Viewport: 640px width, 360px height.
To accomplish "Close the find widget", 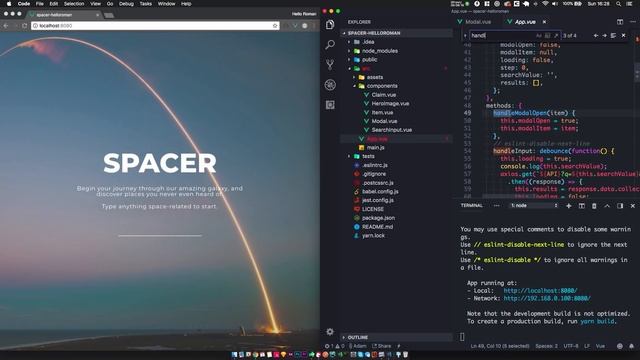I will click(x=623, y=36).
